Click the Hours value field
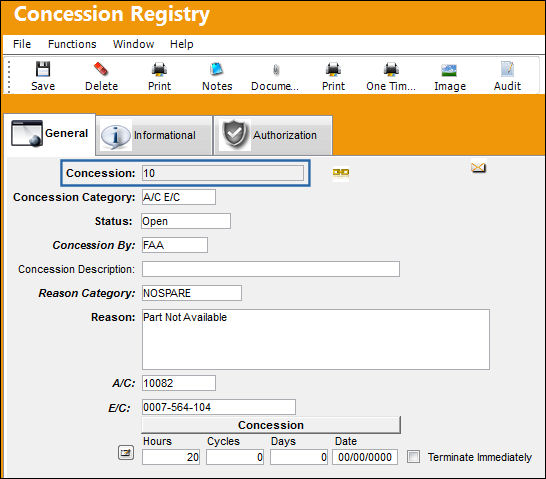The image size is (546, 479). 171,457
